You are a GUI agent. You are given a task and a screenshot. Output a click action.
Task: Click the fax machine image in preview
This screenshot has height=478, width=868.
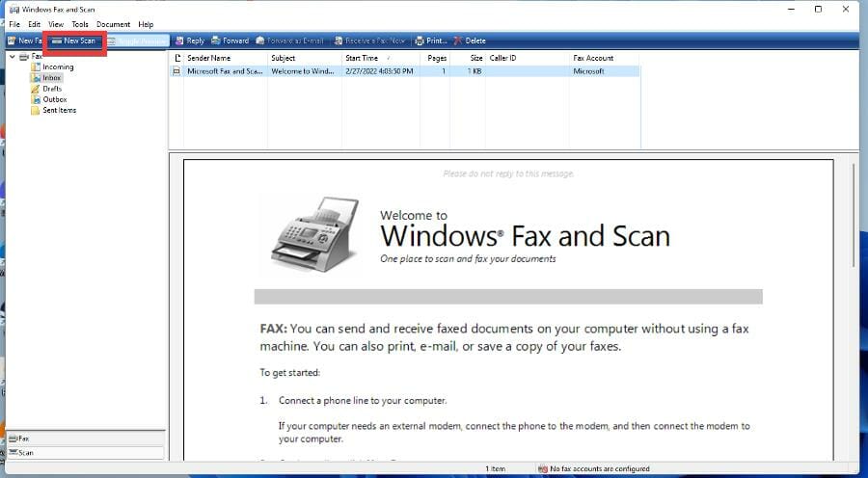[314, 235]
